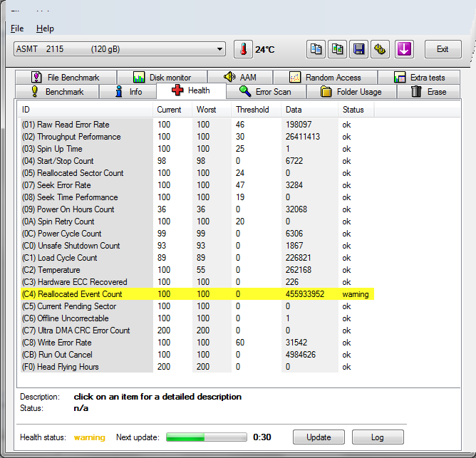476x458 pixels.
Task: Open the Help menu
Action: point(45,28)
